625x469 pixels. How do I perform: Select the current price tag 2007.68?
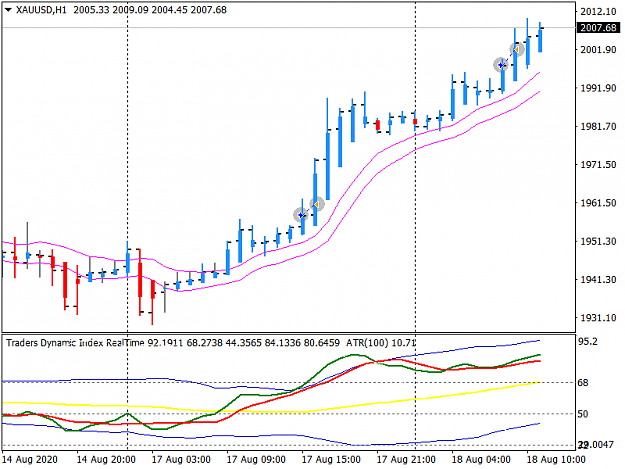[598, 27]
